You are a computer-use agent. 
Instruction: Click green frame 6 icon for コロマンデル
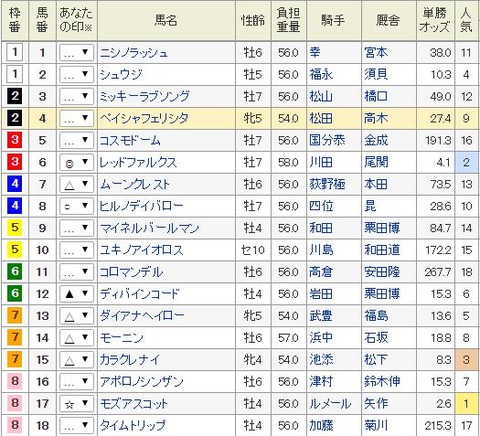[15, 272]
